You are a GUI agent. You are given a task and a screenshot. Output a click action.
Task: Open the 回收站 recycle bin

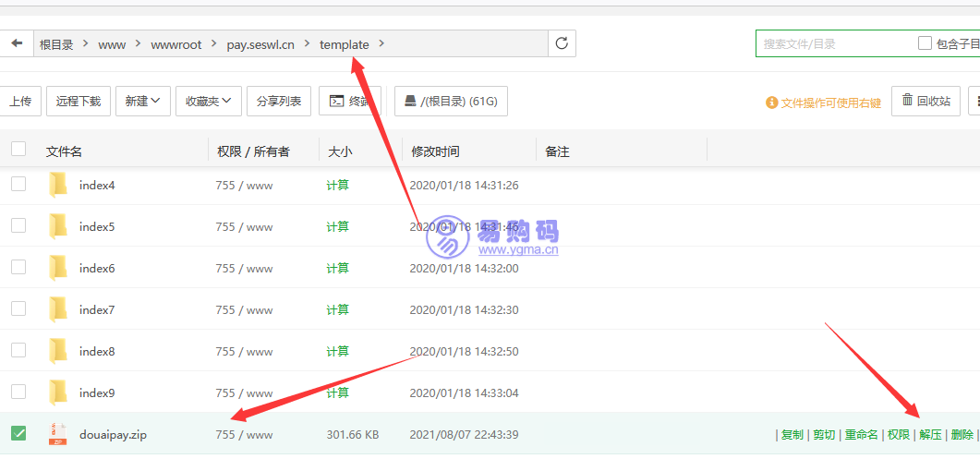tap(926, 102)
